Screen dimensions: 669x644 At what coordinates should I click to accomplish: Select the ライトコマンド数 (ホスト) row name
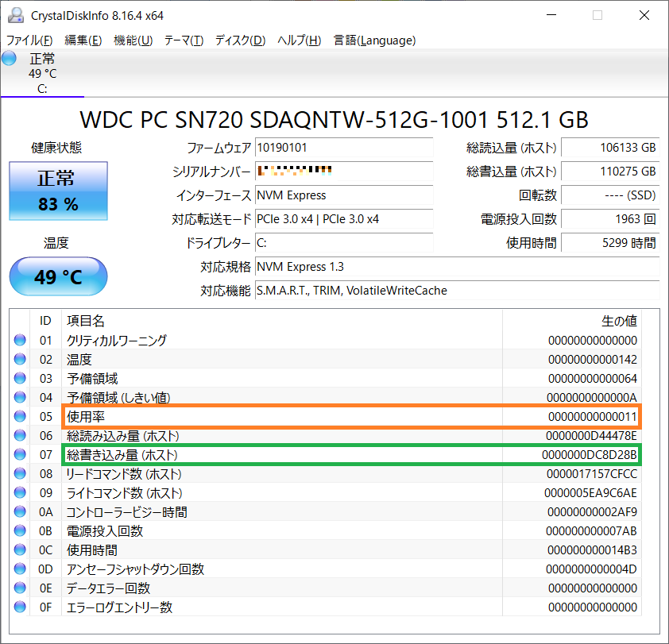coord(124,493)
